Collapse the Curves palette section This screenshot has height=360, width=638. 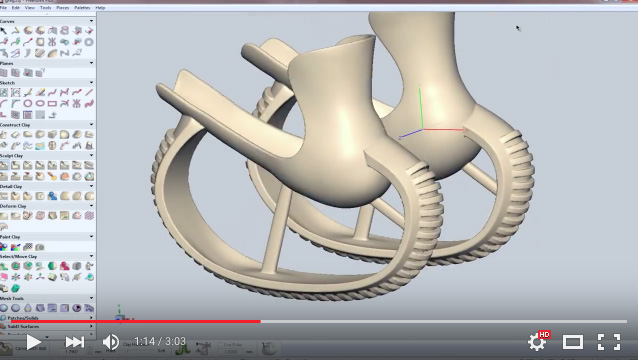91,21
